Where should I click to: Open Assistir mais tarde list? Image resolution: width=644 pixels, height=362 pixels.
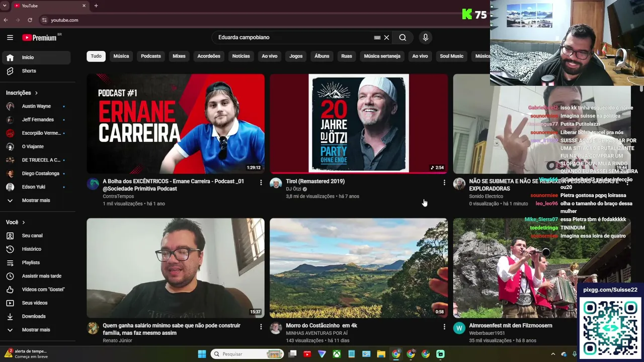[x=36, y=276]
